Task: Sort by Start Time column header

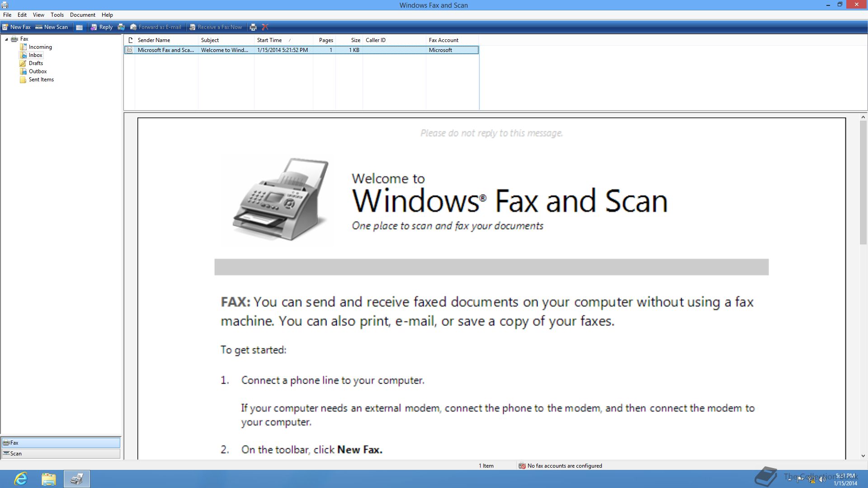Action: point(283,40)
